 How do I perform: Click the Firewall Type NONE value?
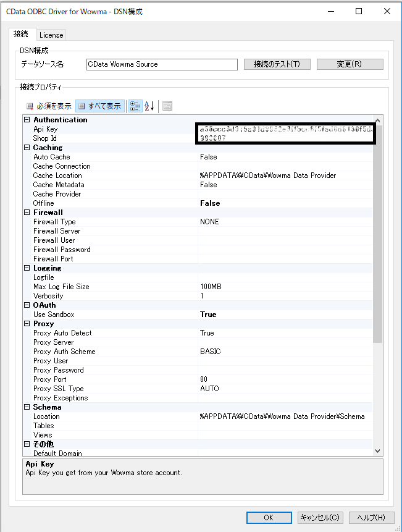[x=209, y=222]
